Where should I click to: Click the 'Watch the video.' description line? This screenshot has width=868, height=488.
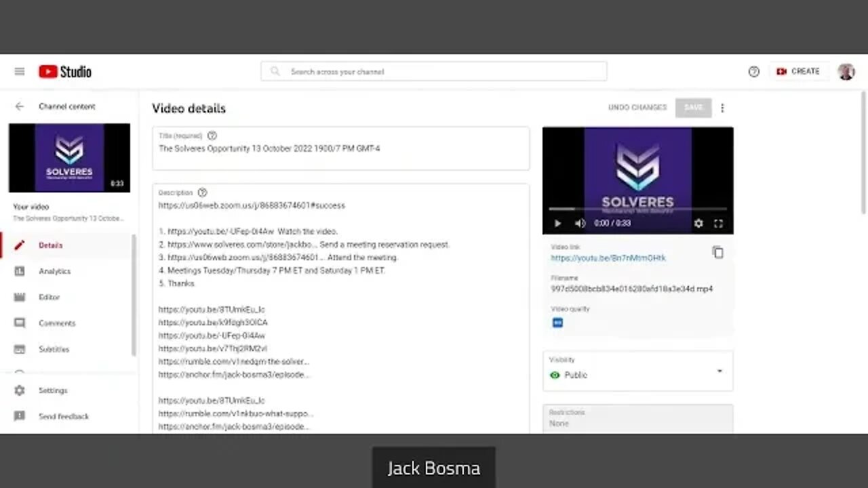248,231
